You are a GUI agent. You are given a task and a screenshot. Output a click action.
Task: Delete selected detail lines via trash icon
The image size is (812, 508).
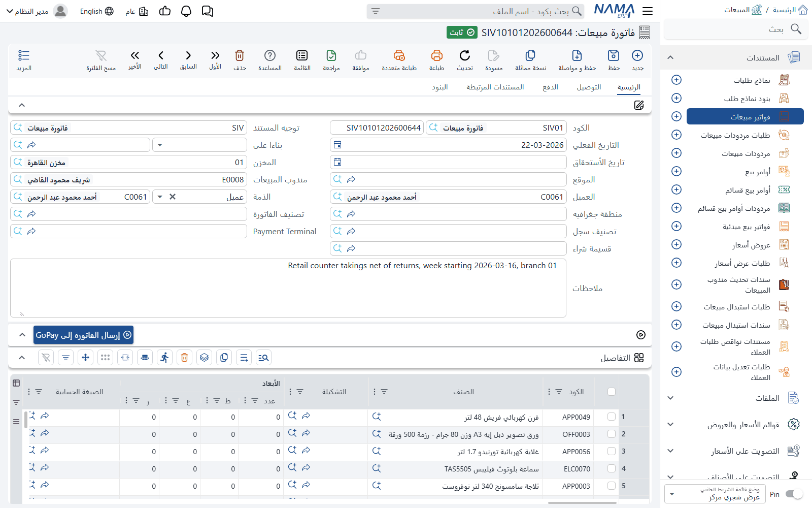[x=184, y=358]
